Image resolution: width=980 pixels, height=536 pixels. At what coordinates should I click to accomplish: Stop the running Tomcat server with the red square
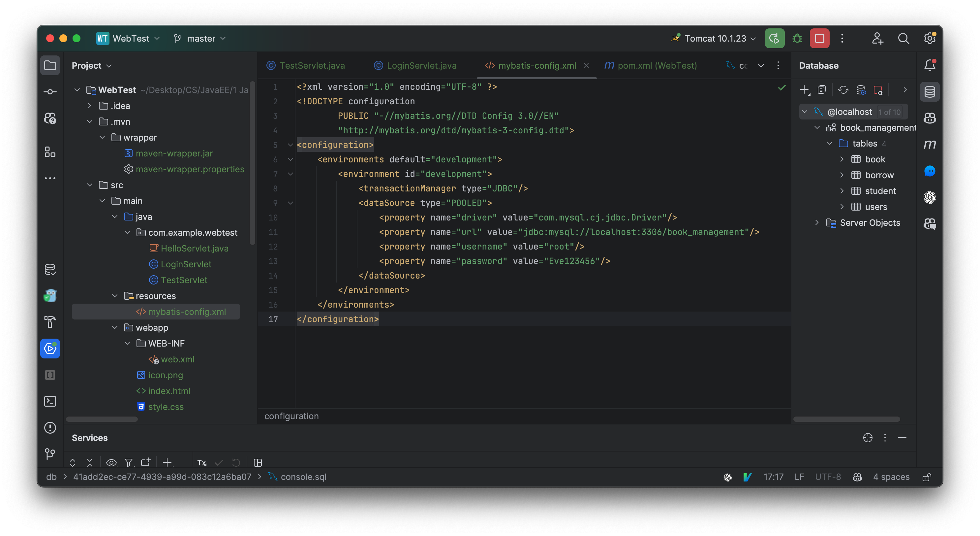(819, 38)
